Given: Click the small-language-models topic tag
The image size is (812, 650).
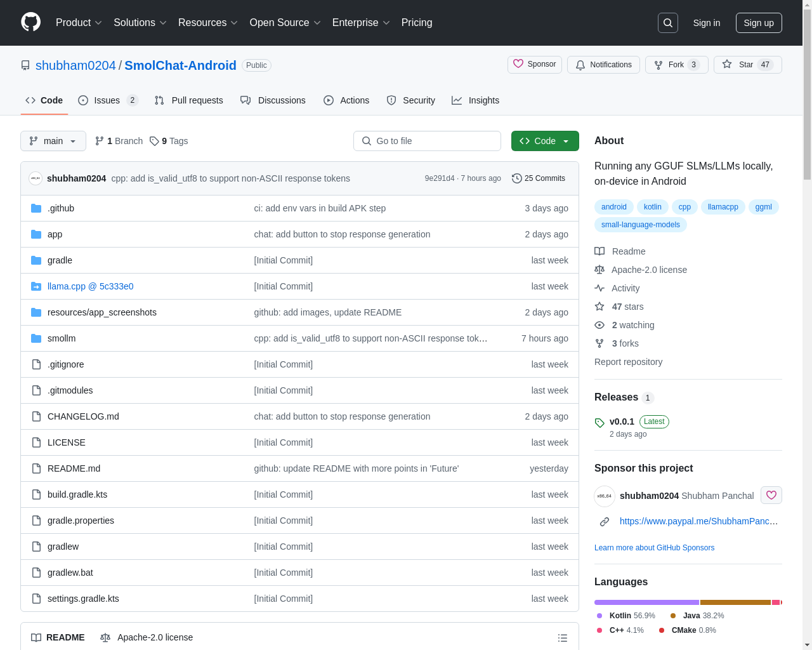Looking at the screenshot, I should 641,225.
